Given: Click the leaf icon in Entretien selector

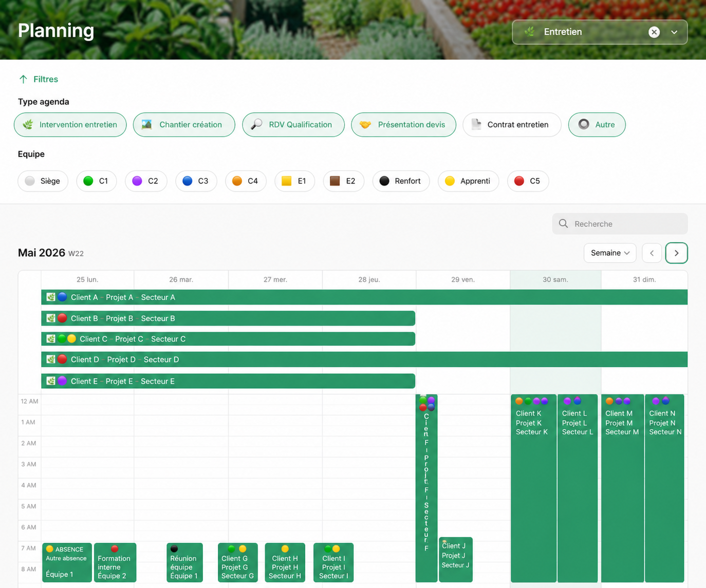Looking at the screenshot, I should [x=529, y=32].
